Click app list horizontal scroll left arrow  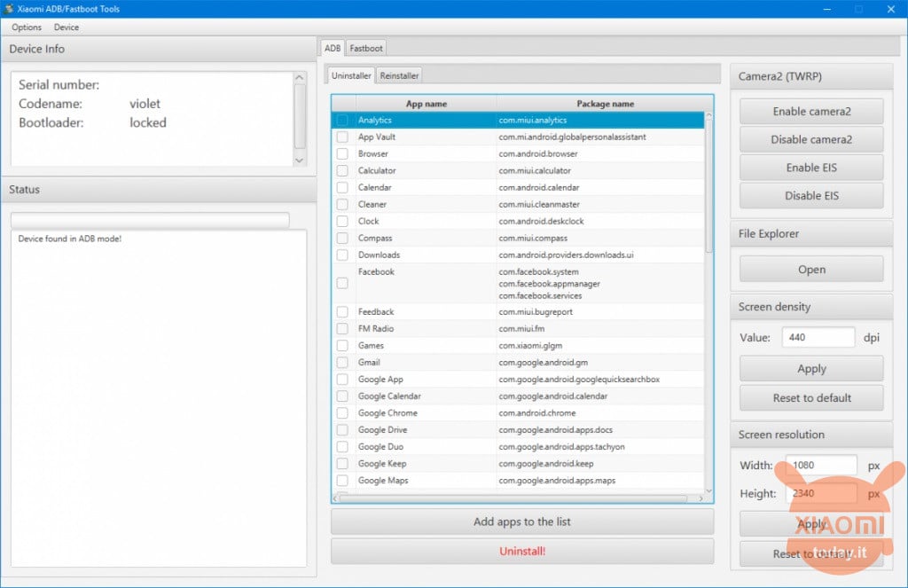coord(335,498)
